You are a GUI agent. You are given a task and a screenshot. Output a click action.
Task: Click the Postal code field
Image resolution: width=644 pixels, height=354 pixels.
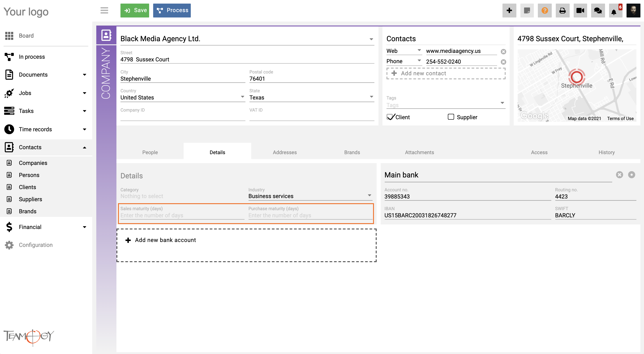click(x=311, y=79)
